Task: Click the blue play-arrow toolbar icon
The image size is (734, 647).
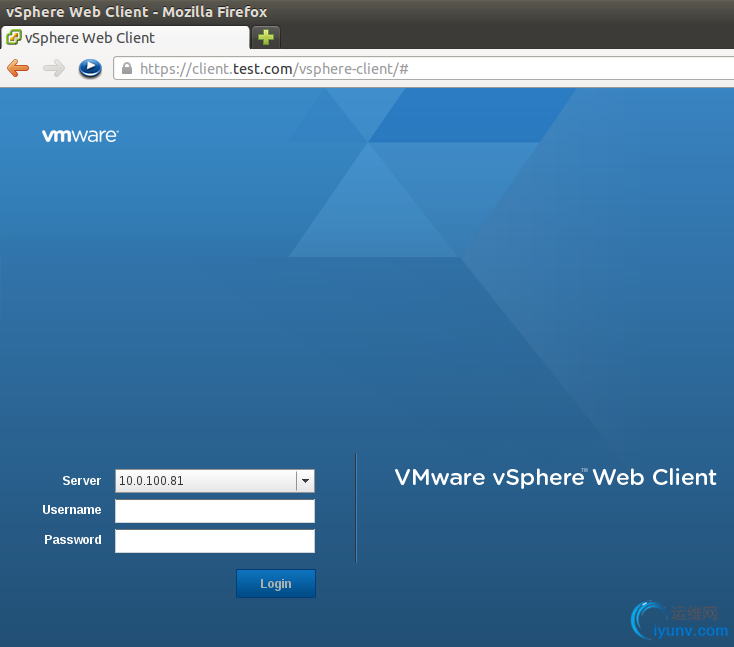Action: point(90,68)
